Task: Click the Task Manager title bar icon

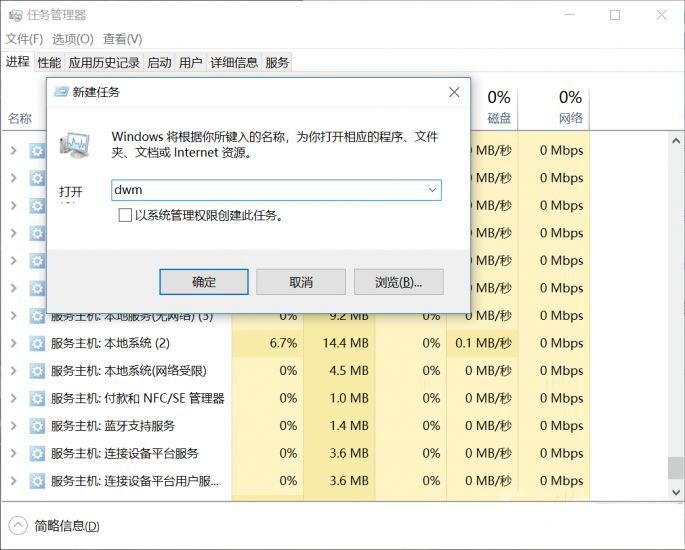Action: tap(15, 15)
